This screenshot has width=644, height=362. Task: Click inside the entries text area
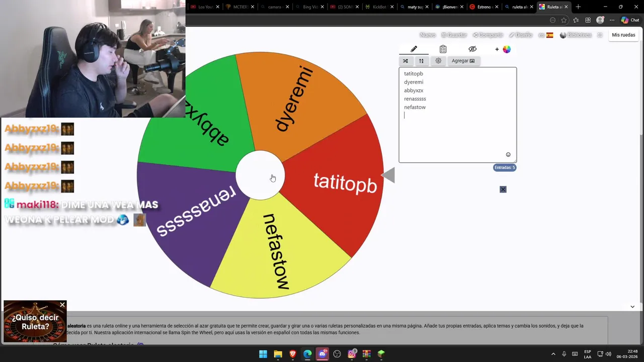[457, 115]
